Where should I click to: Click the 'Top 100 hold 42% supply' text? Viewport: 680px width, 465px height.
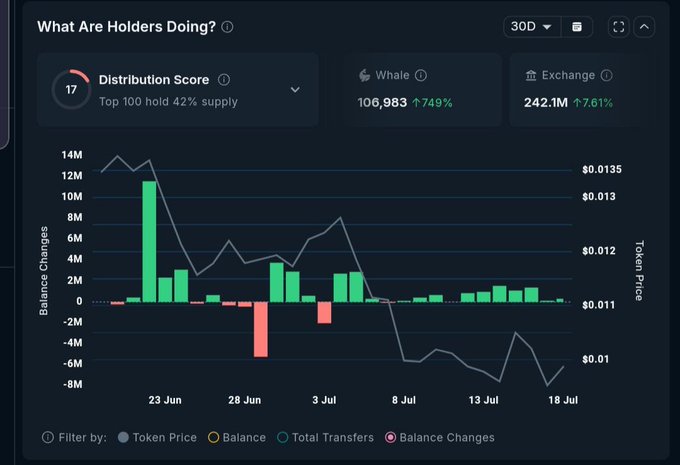click(168, 102)
